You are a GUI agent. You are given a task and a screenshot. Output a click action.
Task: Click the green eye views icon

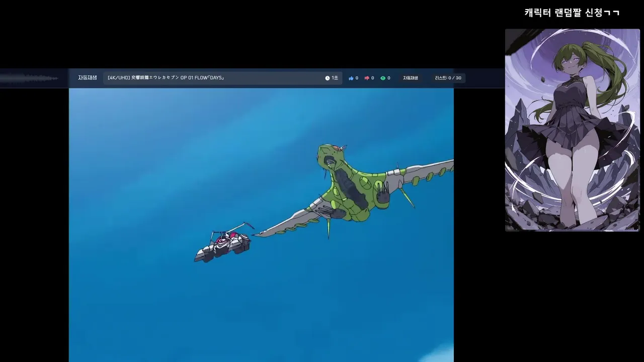tap(383, 78)
